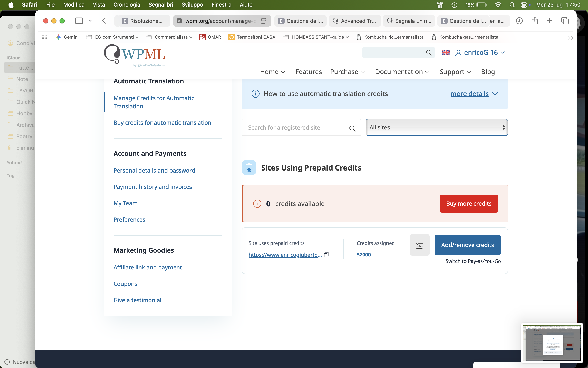Copy the site URL with copy icon
This screenshot has width=588, height=368.
tap(326, 255)
